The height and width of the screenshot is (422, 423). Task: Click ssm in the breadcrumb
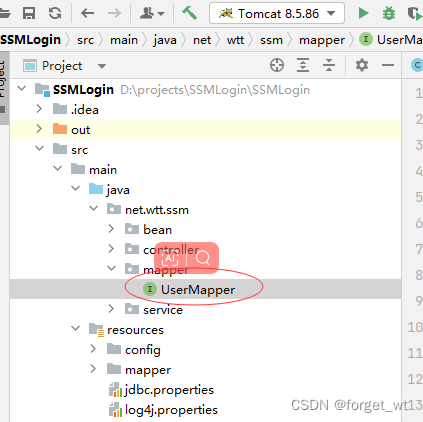[x=271, y=40]
